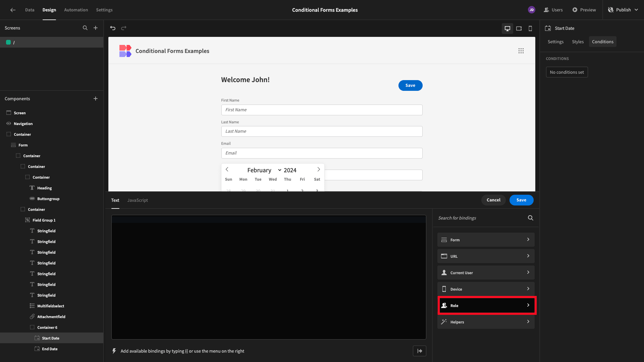The image size is (644, 362).
Task: Click the Email input field
Action: pyautogui.click(x=322, y=153)
